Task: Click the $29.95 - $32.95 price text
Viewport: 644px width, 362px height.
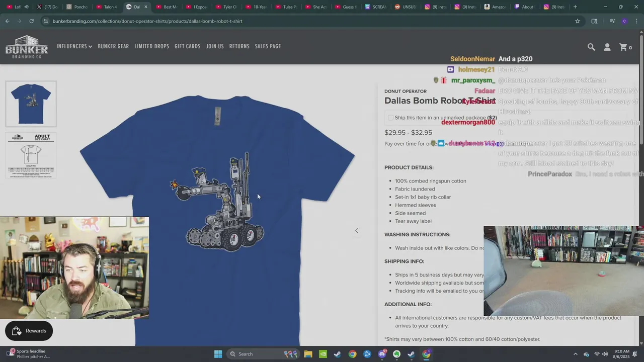Action: pos(408,133)
